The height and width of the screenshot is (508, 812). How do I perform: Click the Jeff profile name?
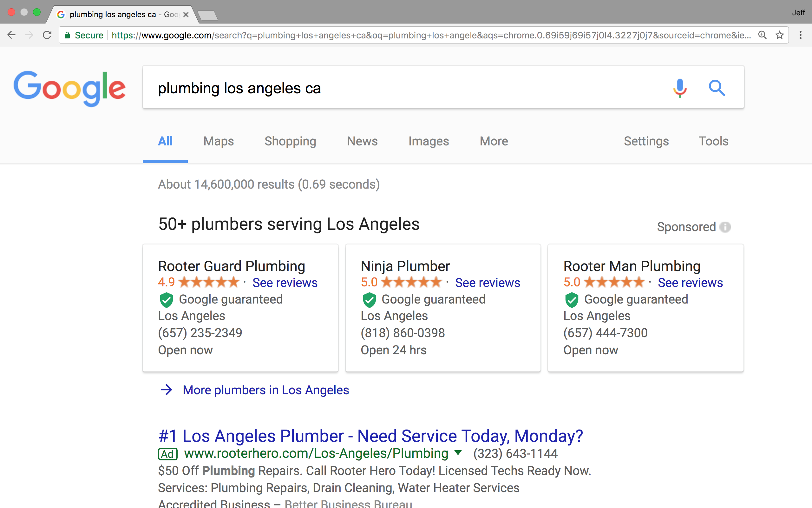(x=798, y=13)
